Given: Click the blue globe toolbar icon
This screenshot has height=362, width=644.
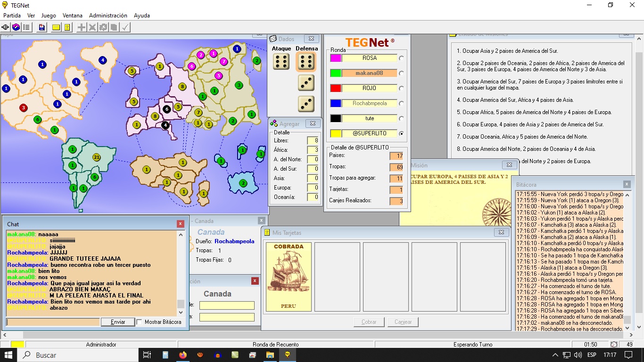Looking at the screenshot, I should coord(16,27).
